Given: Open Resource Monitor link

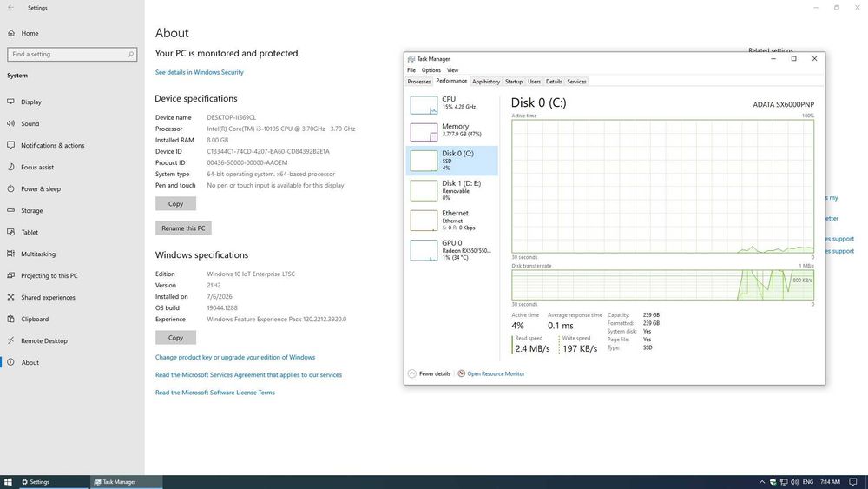Looking at the screenshot, I should click(x=496, y=373).
